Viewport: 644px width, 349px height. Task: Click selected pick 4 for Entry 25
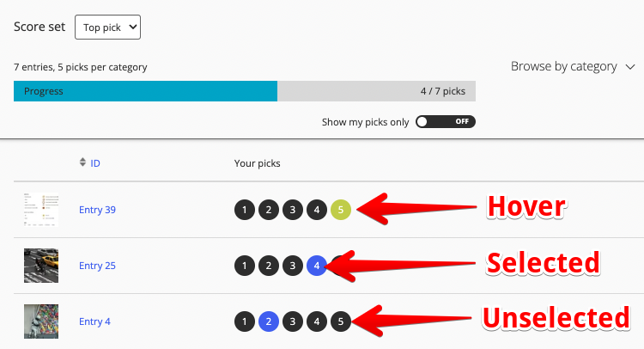tap(317, 266)
